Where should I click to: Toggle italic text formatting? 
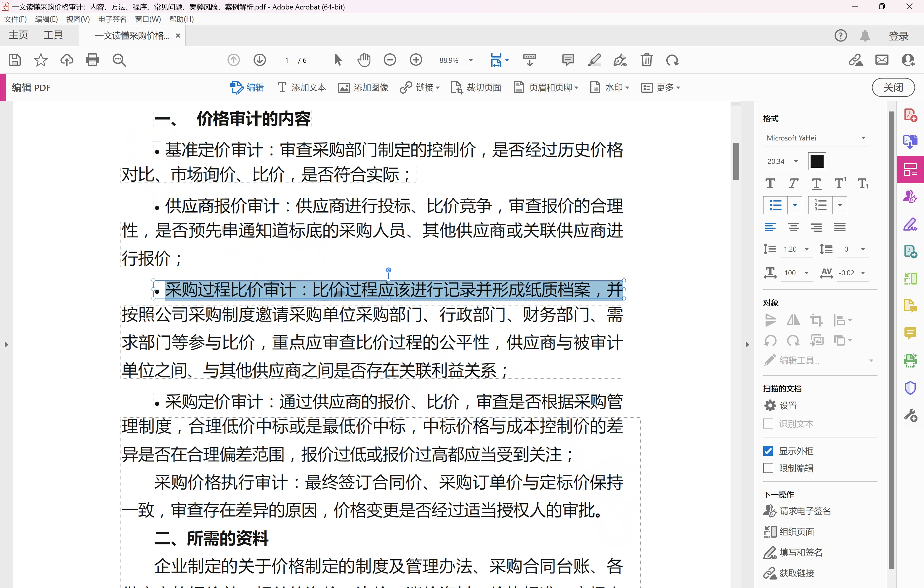coord(793,183)
